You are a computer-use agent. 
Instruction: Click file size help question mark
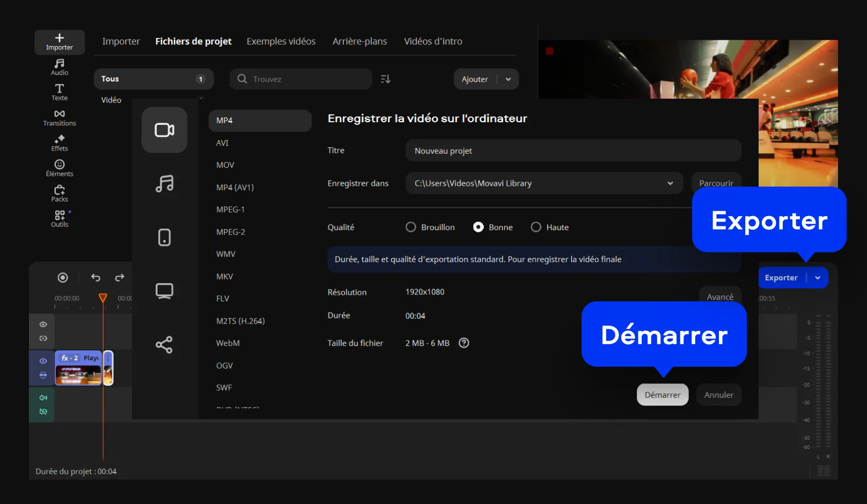(x=464, y=343)
